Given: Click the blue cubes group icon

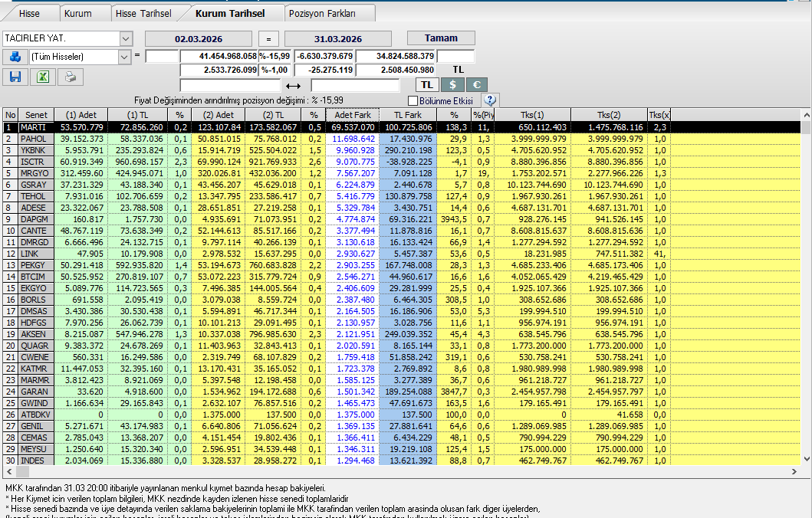Looking at the screenshot, I should point(15,57).
